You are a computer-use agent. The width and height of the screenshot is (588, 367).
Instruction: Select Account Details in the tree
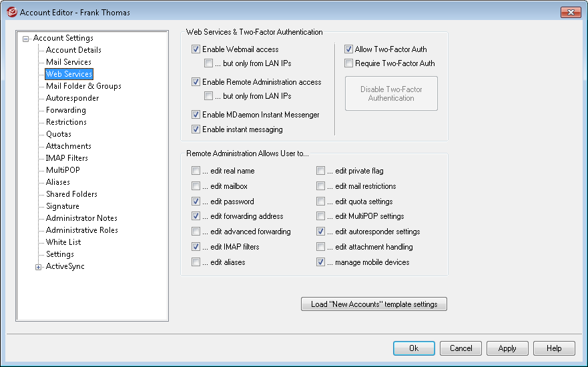click(x=73, y=50)
